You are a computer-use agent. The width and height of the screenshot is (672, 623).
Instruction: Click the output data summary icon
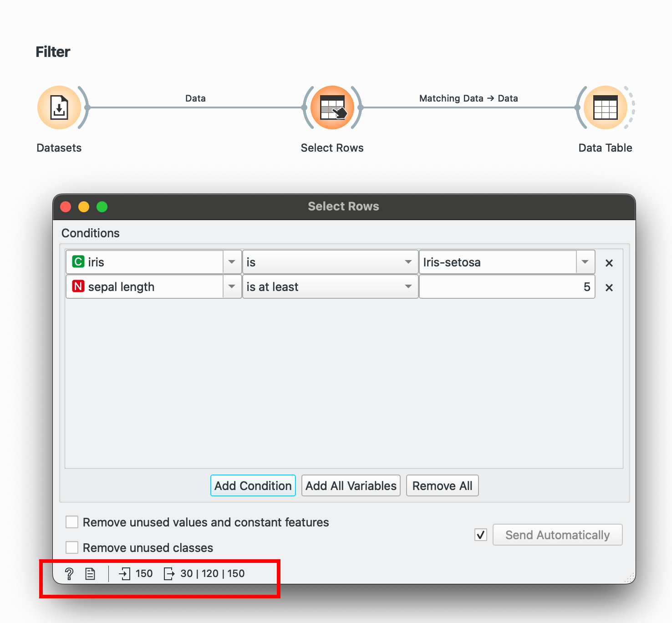click(x=169, y=574)
